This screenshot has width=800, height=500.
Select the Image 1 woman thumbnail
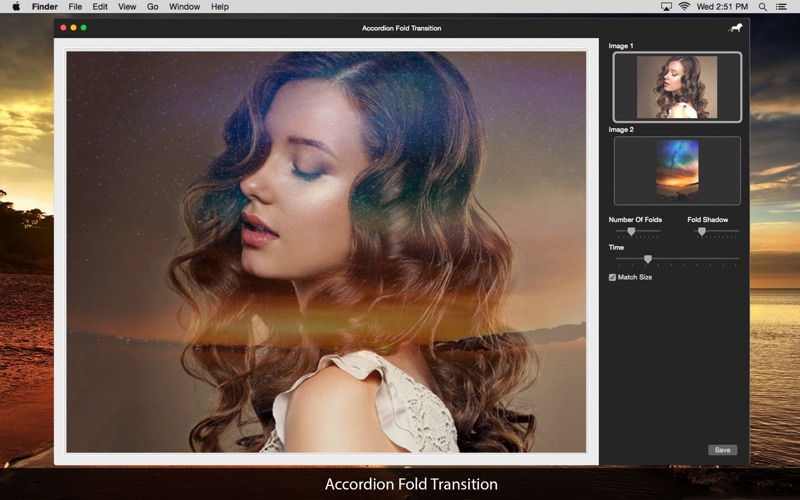tap(677, 87)
